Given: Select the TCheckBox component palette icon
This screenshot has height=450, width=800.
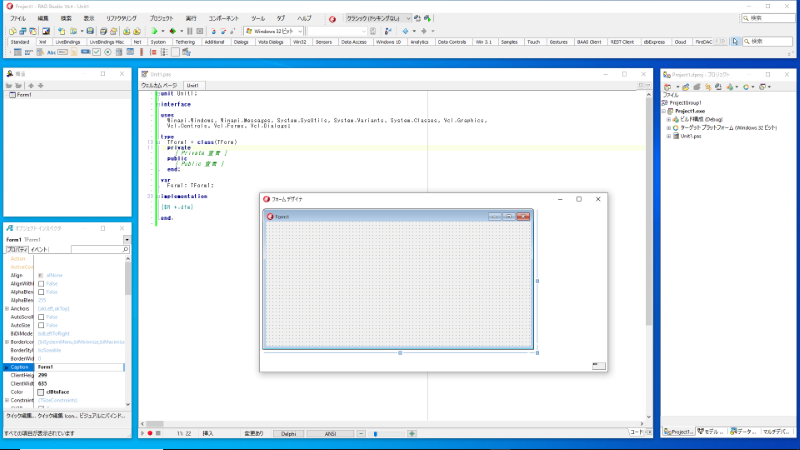Looking at the screenshot, I should pos(96,52).
